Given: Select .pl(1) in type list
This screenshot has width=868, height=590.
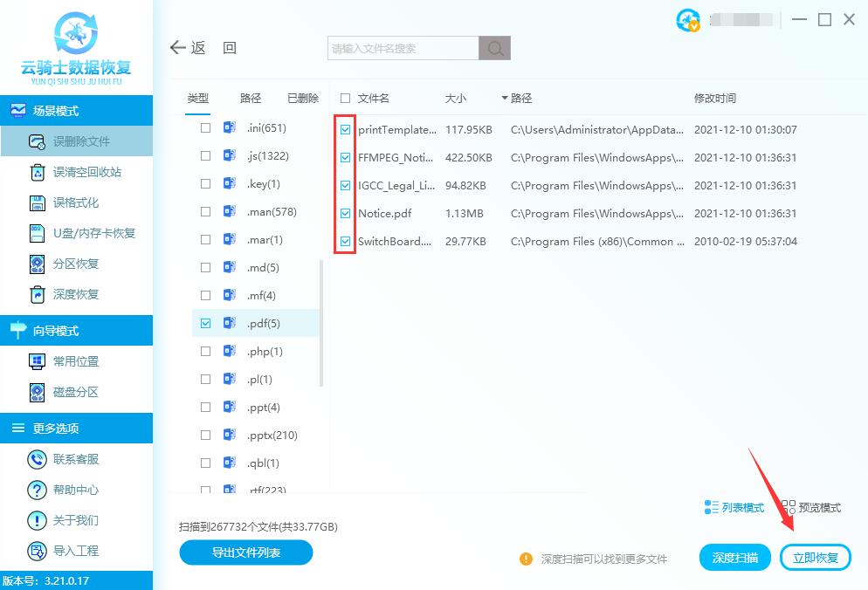Looking at the screenshot, I should pyautogui.click(x=259, y=379).
